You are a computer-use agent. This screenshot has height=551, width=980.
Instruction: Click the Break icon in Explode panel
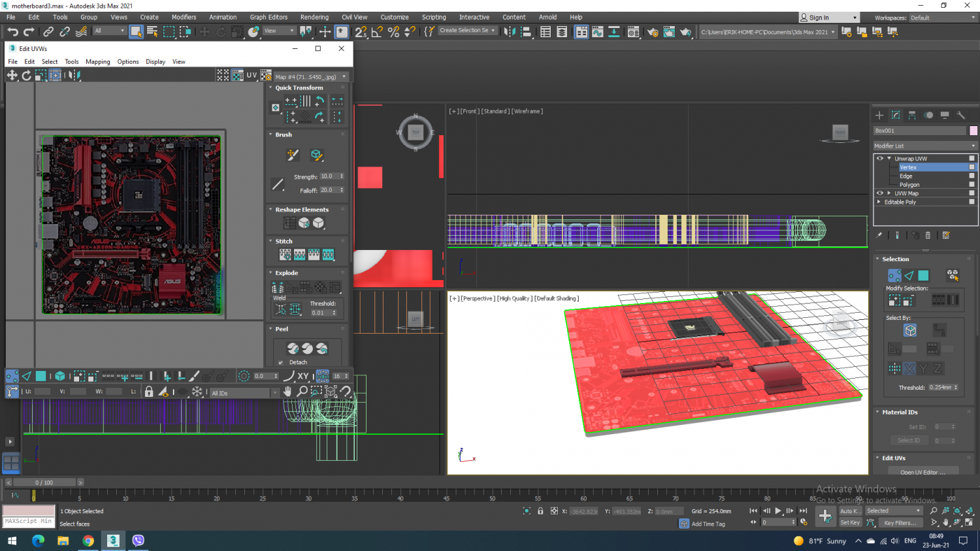tap(278, 287)
